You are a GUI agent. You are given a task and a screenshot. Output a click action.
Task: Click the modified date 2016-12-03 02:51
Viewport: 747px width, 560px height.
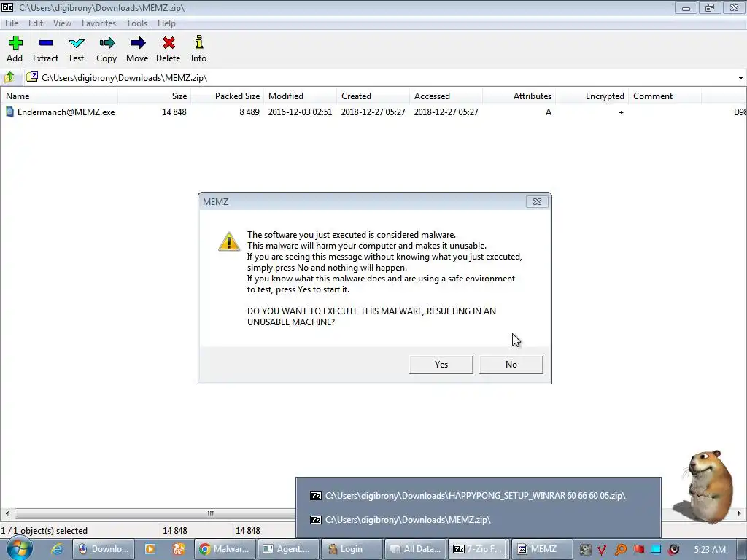[x=300, y=112]
